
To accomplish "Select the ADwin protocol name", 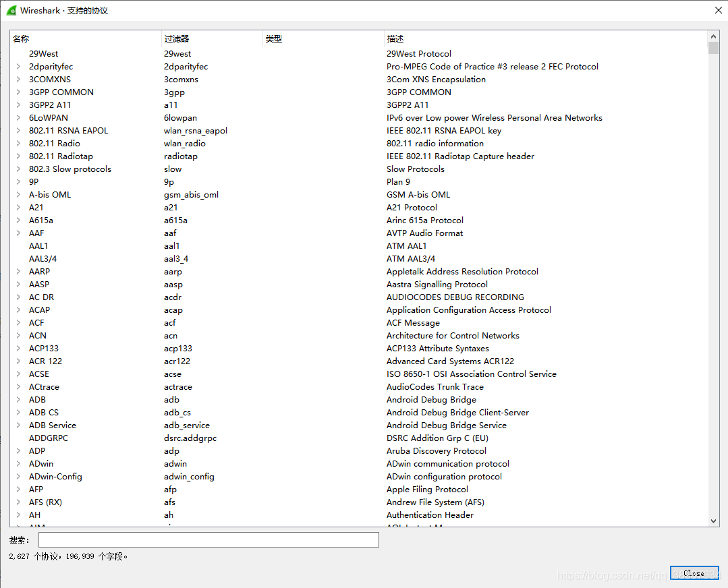I will (41, 464).
